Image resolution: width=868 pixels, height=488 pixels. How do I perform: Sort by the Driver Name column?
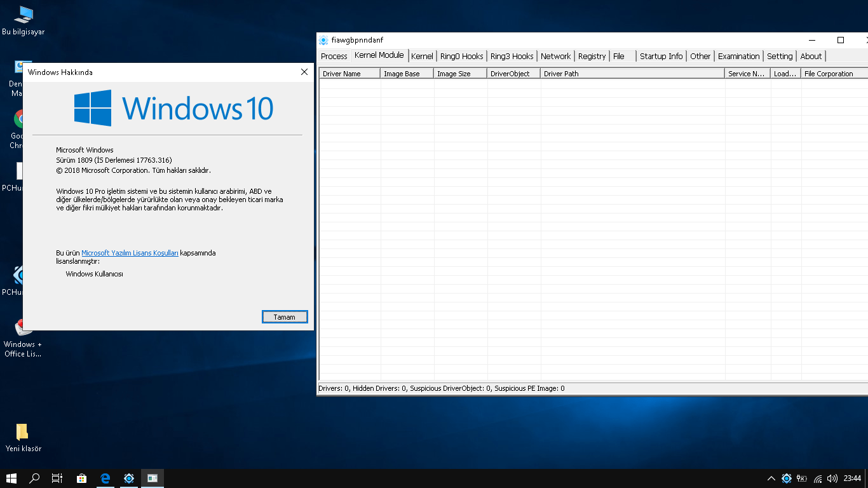point(349,74)
